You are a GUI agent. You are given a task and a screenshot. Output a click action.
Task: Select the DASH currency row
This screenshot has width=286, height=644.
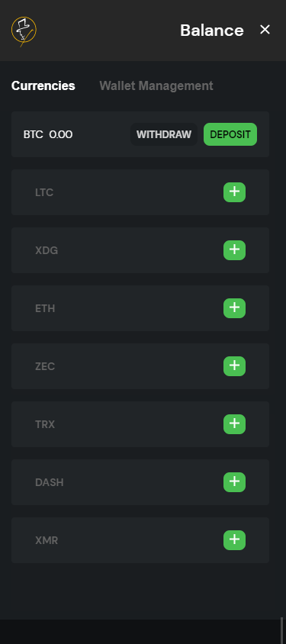click(140, 481)
